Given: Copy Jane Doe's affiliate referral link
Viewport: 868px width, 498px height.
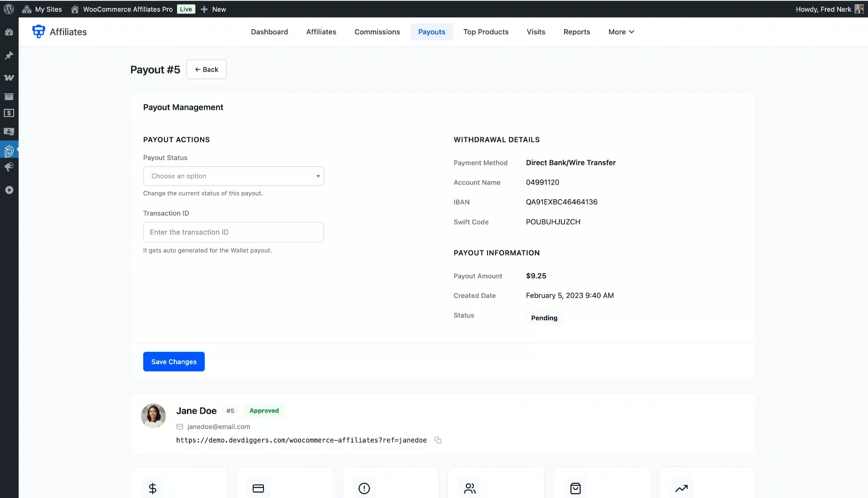Looking at the screenshot, I should [438, 440].
